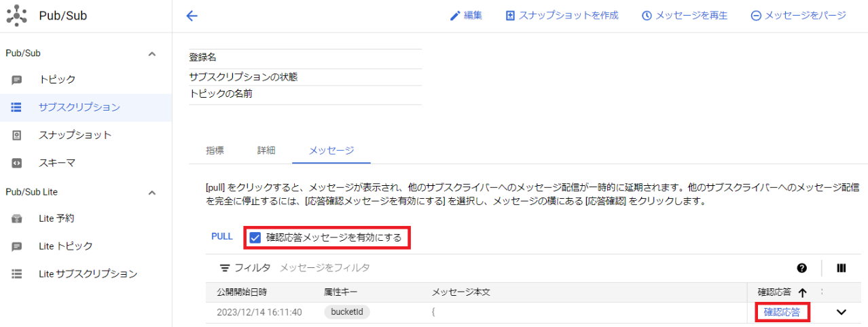The width and height of the screenshot is (868, 327).
Task: Click the 登録名 label
Action: (202, 58)
